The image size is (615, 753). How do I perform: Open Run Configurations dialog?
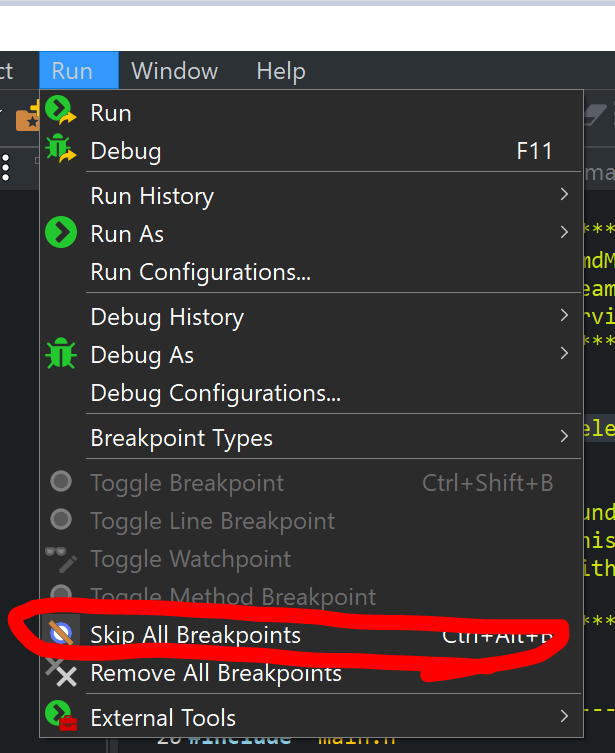pyautogui.click(x=200, y=272)
